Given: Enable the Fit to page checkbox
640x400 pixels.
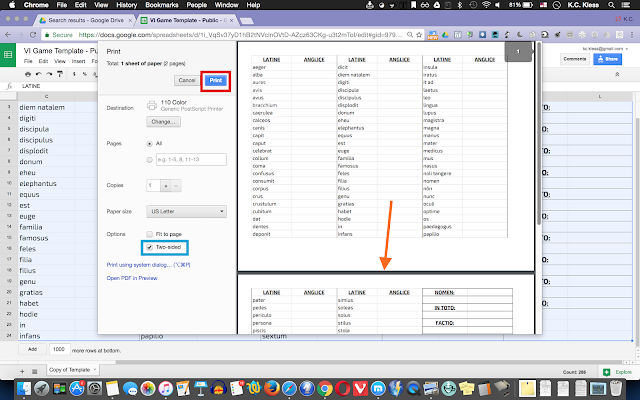Looking at the screenshot, I should coord(149,234).
